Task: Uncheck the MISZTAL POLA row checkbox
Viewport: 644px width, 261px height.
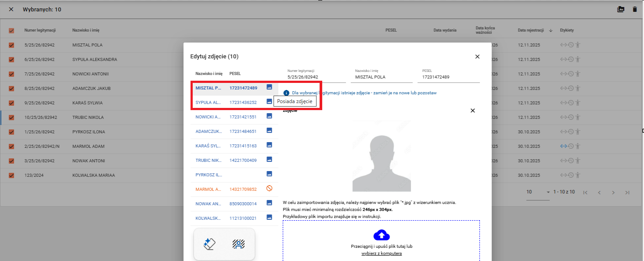Action: 12,45
